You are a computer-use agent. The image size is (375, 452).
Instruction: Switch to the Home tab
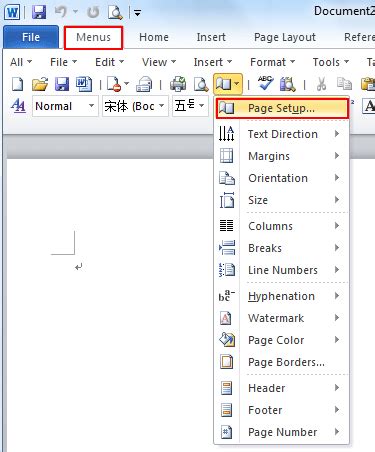click(154, 37)
